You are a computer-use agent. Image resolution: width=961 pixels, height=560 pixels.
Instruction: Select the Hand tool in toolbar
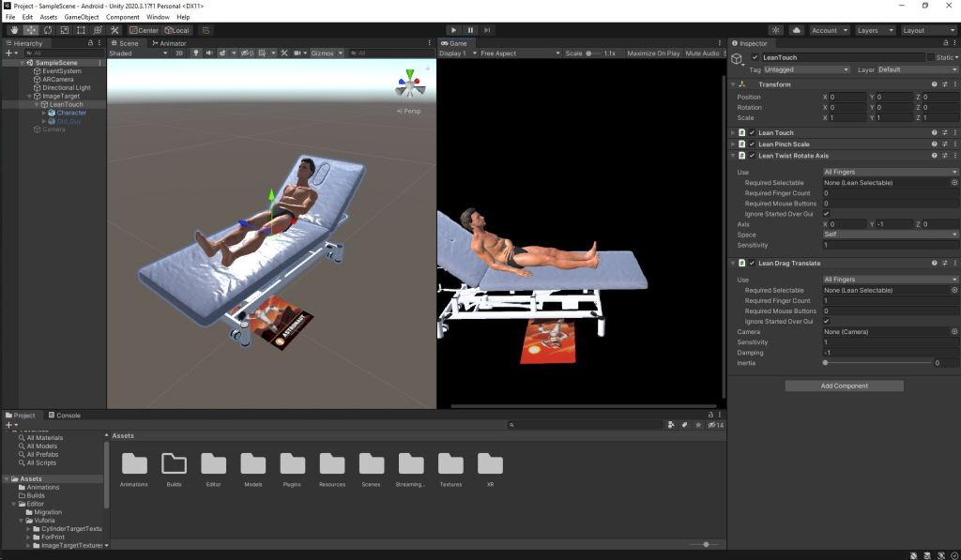tap(13, 30)
